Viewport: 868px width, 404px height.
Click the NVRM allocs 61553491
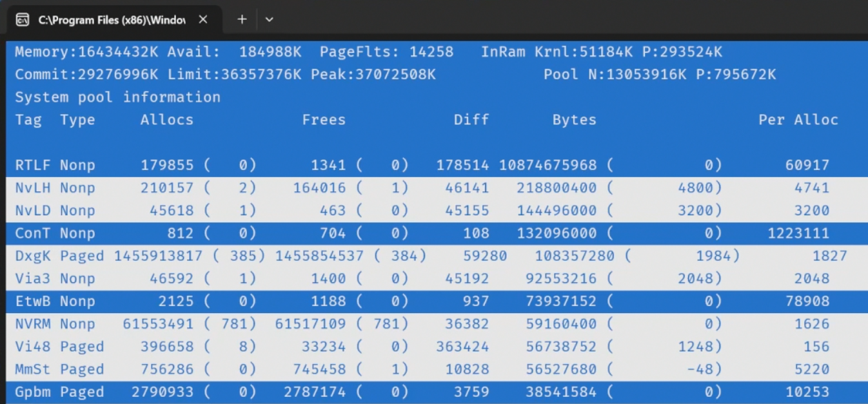click(158, 324)
